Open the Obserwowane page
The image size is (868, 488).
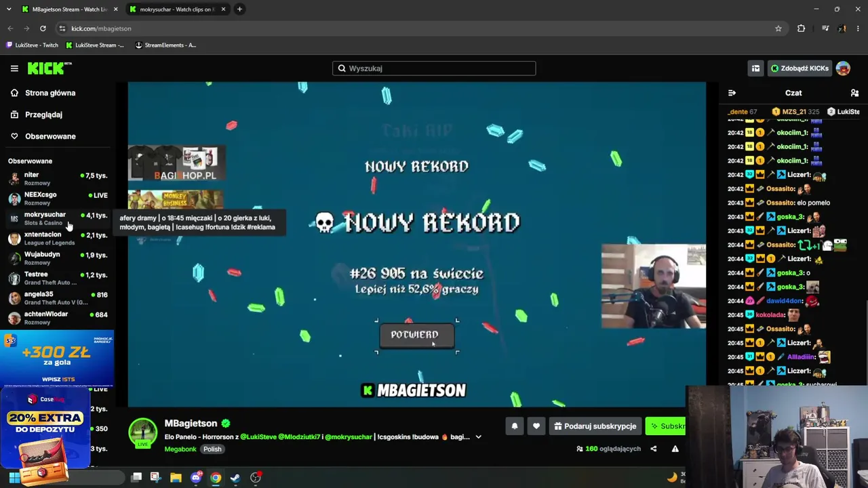click(x=43, y=136)
